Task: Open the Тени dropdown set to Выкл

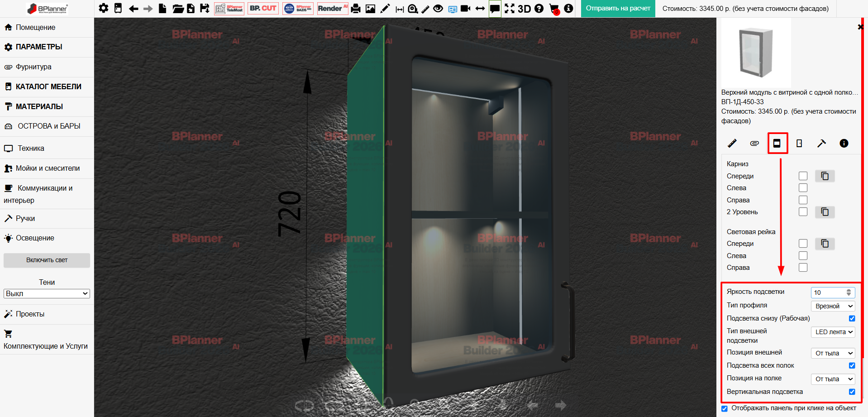Action: tap(47, 293)
